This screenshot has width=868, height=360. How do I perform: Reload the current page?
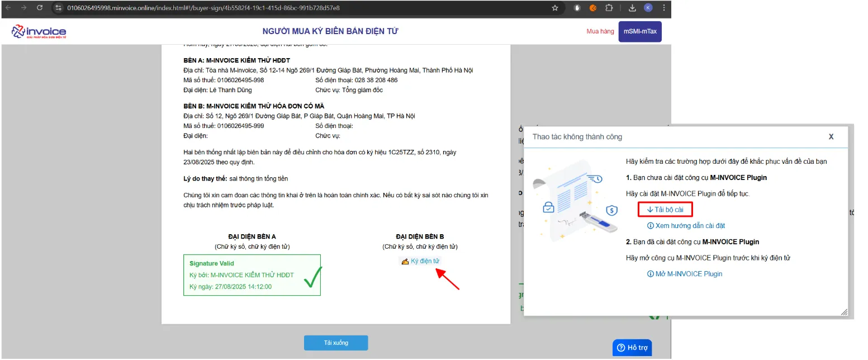(39, 8)
